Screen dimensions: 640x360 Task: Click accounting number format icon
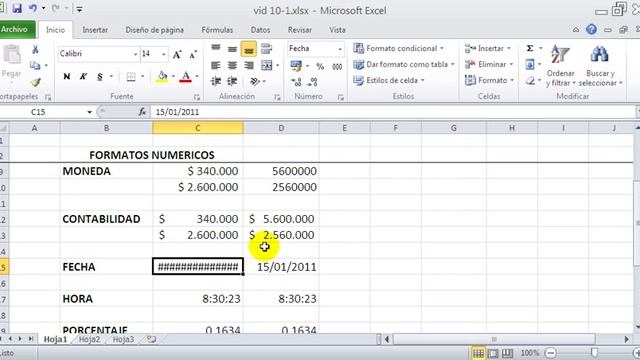coord(296,66)
